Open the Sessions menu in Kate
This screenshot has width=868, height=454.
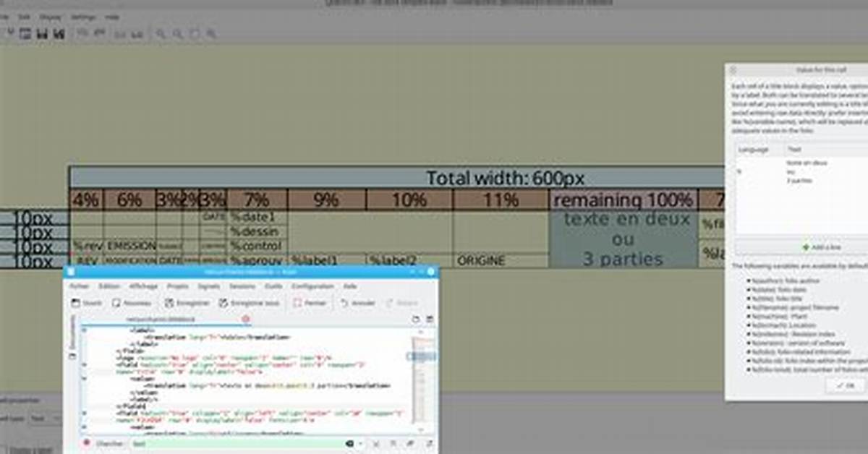(x=242, y=286)
